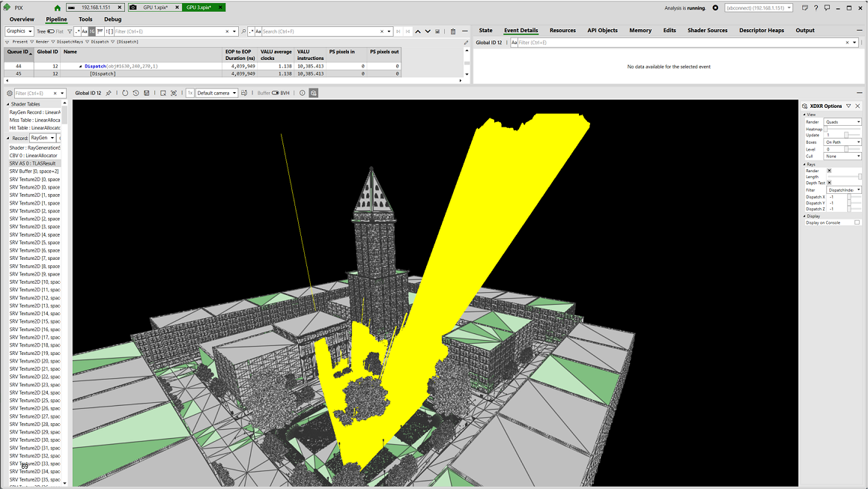Switch to the Resources tab

click(562, 31)
